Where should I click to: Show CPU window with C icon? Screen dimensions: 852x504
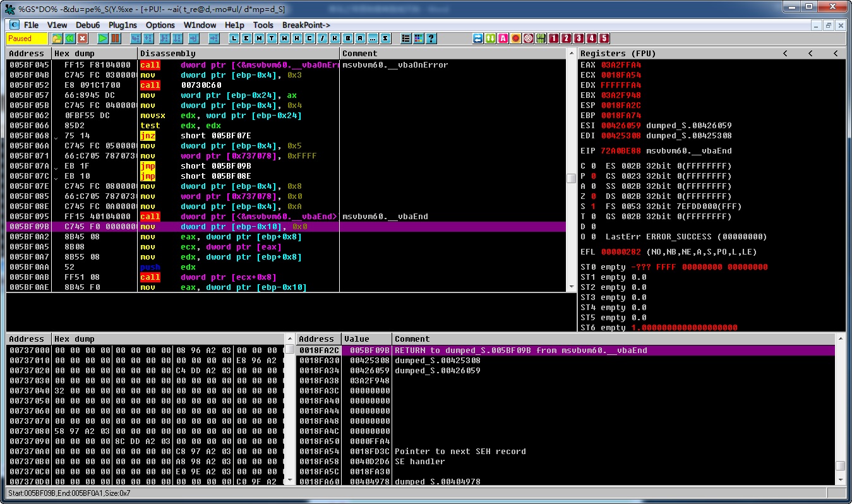point(309,39)
